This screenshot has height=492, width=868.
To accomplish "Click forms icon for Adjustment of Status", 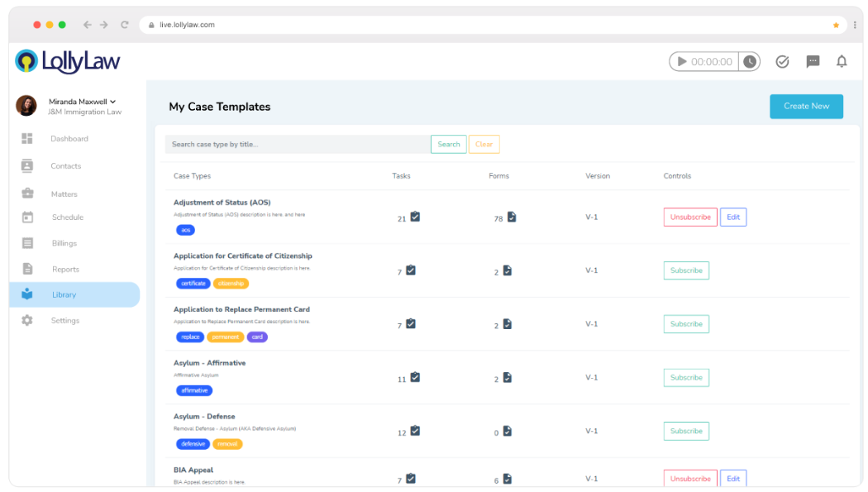I will 512,217.
